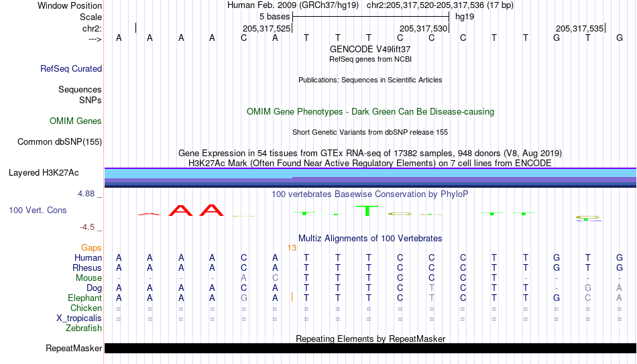Select the Elephant alignment row label
The image size is (637, 364).
coord(85,298)
